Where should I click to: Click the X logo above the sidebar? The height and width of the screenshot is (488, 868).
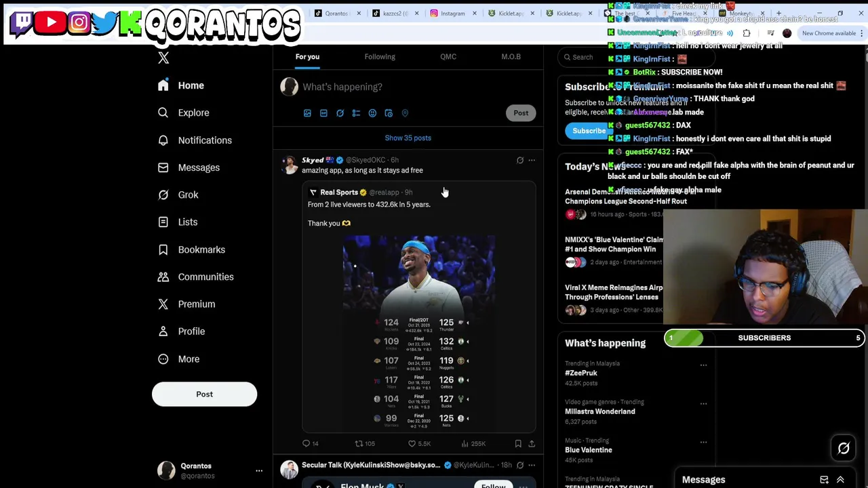(163, 58)
